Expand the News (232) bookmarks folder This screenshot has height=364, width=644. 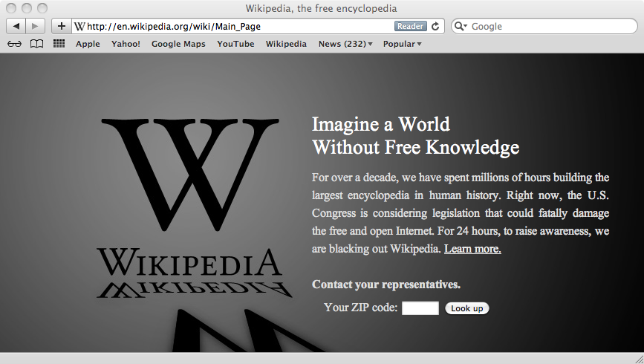(345, 44)
